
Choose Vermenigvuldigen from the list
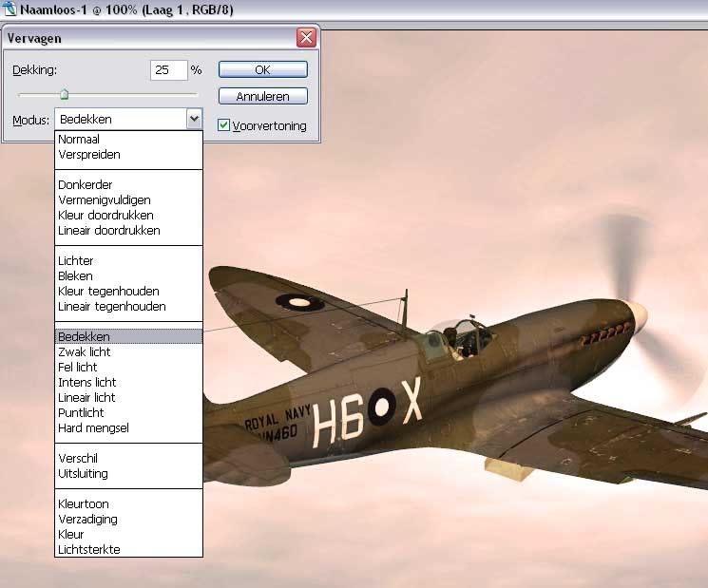(128, 199)
